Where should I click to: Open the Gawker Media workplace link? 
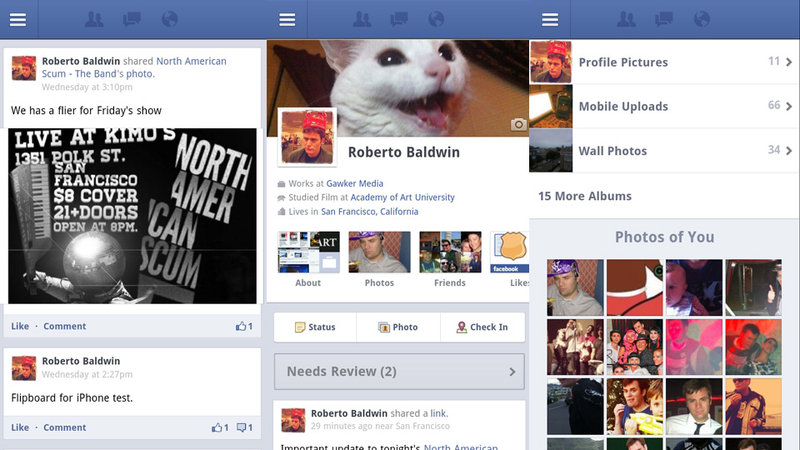[x=355, y=183]
